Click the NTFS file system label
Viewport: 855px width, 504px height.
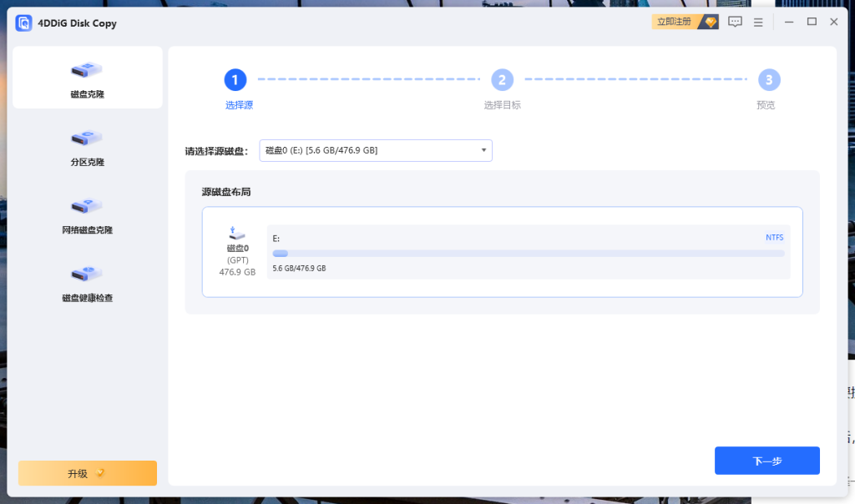(774, 238)
